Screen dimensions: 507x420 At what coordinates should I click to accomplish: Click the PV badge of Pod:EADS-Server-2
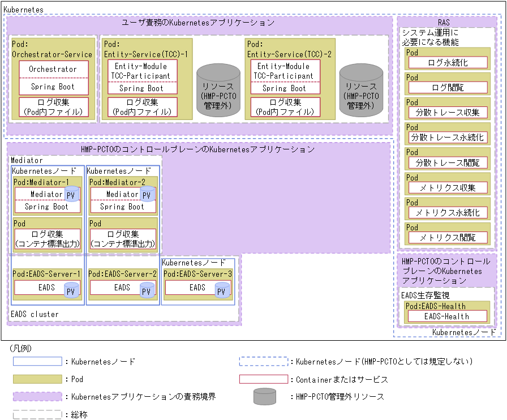click(x=148, y=290)
